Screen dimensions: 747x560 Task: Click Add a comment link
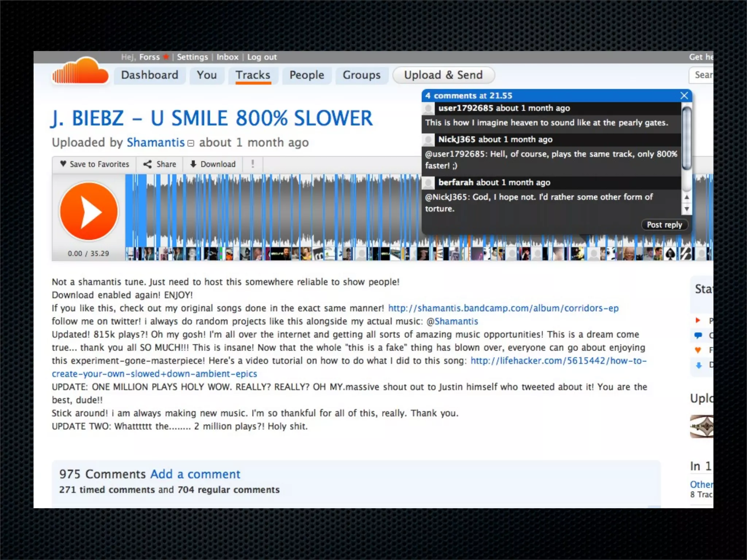pyautogui.click(x=195, y=474)
